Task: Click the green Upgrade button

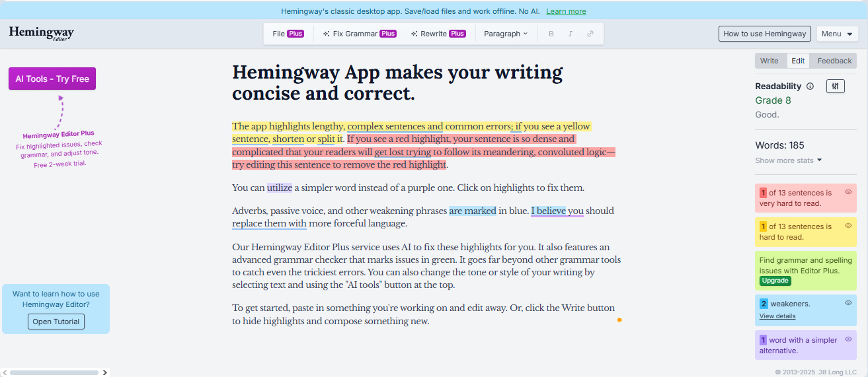Action: click(775, 281)
